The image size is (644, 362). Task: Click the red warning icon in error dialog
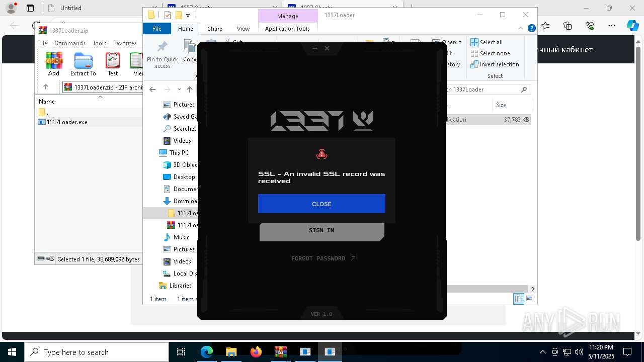(321, 154)
